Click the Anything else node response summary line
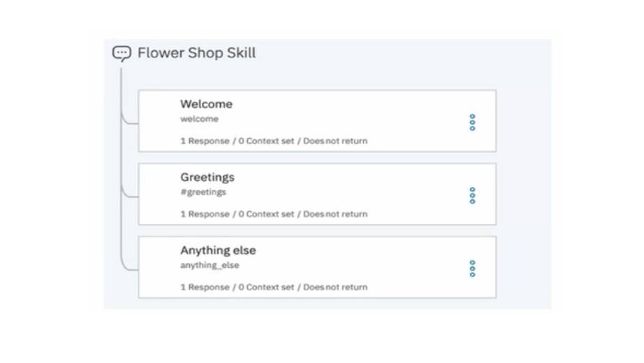The image size is (644, 363). pos(274,287)
